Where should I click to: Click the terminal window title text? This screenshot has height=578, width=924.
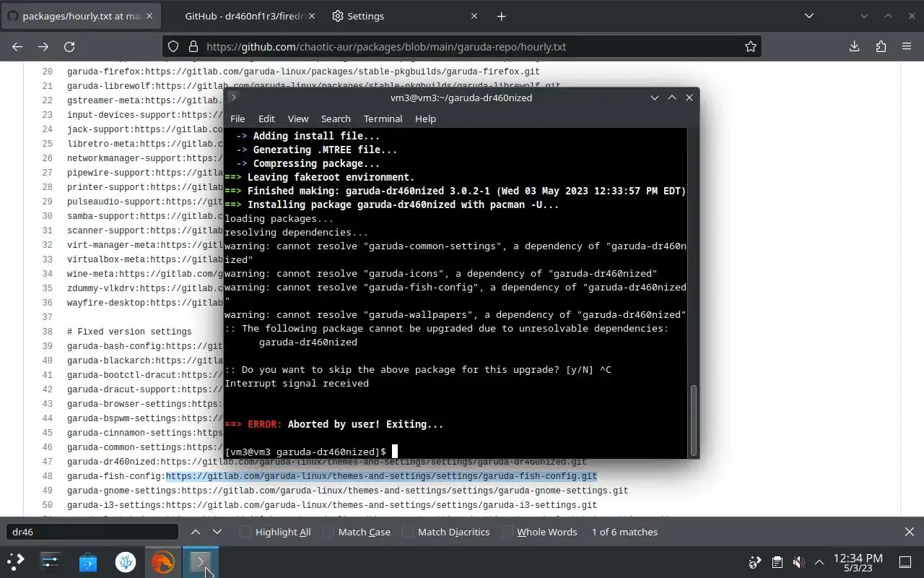click(x=461, y=98)
